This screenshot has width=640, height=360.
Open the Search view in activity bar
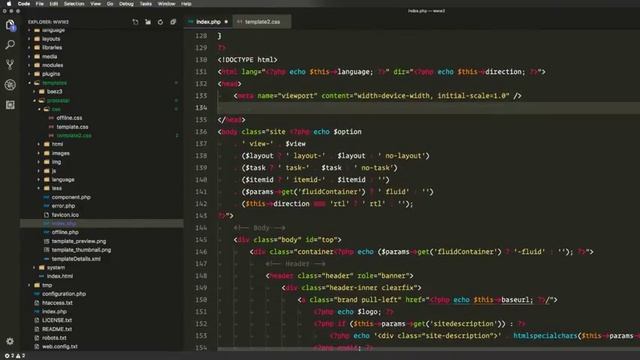point(10,44)
